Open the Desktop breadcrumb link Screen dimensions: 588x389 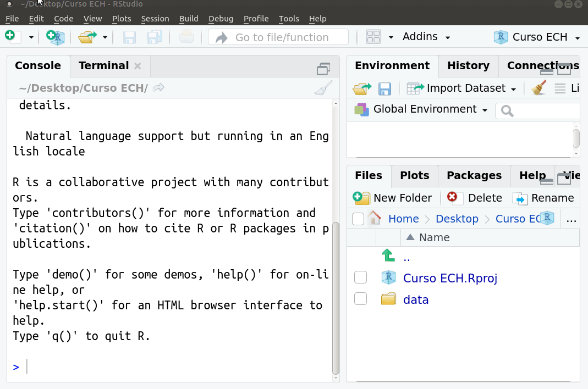click(457, 219)
